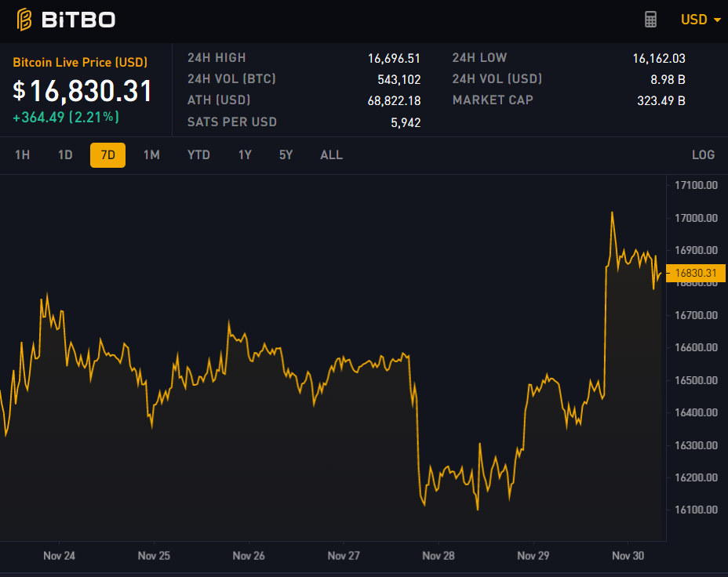Viewport: 728px width, 577px height.
Task: Click the 24H VOL (BTC) value 543,102
Action: click(399, 80)
